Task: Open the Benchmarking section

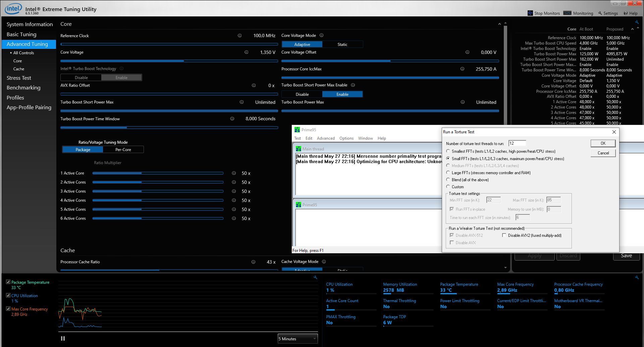Action: (23, 88)
